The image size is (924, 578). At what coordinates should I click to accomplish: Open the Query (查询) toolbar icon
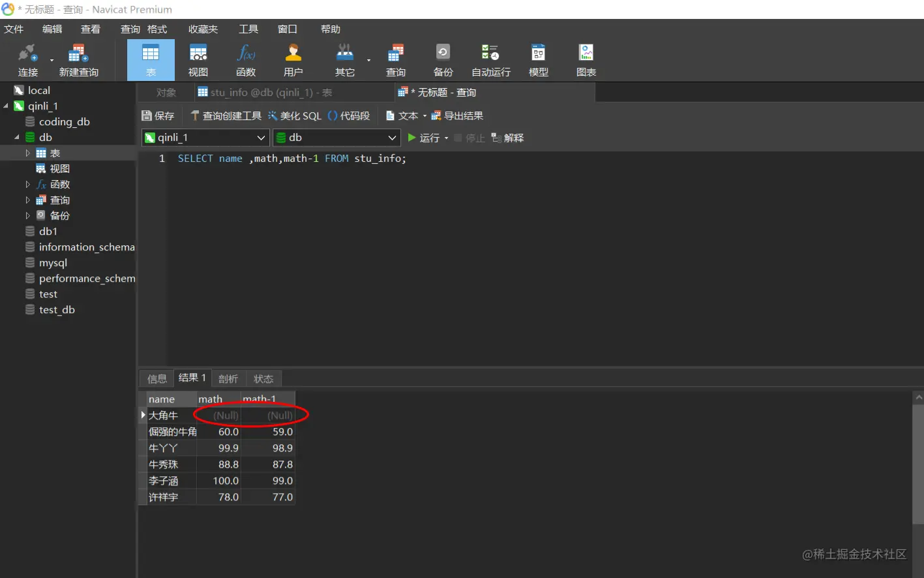pos(395,60)
